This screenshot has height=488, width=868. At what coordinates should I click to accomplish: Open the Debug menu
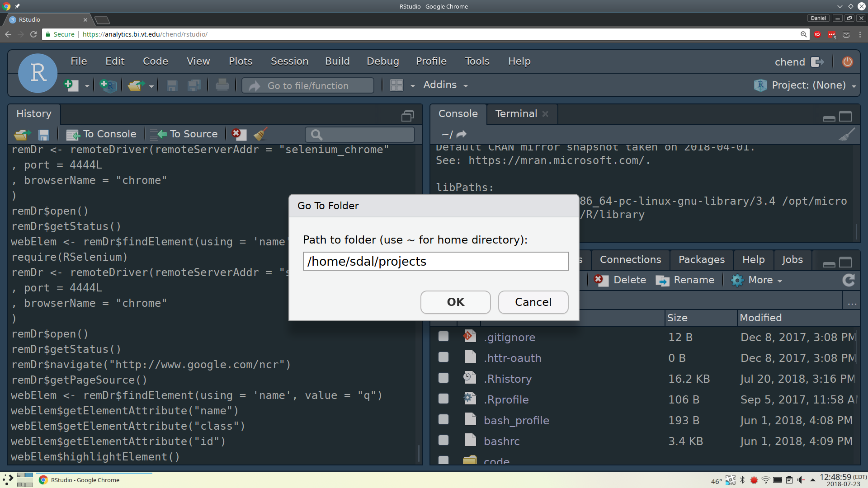[x=382, y=61]
